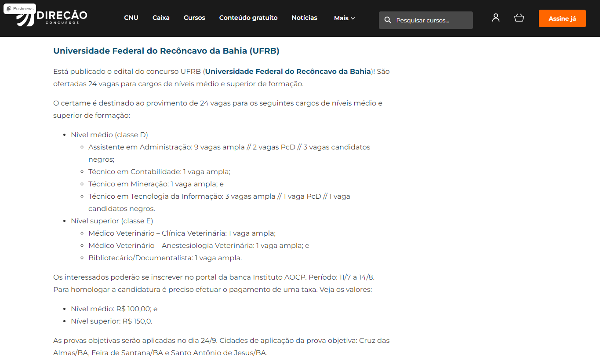Screen dimensions: 600x364
Task: Open the Caixa menu item
Action: (x=161, y=18)
